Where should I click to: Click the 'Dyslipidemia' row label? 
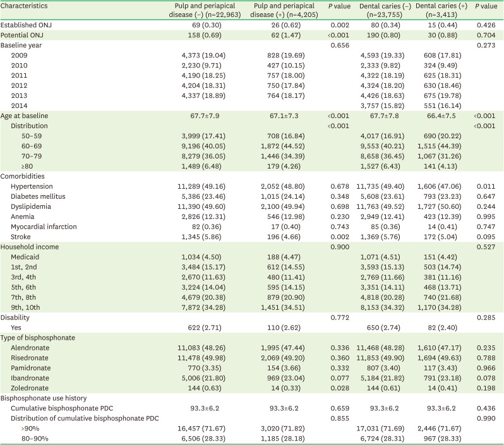pos(31,206)
